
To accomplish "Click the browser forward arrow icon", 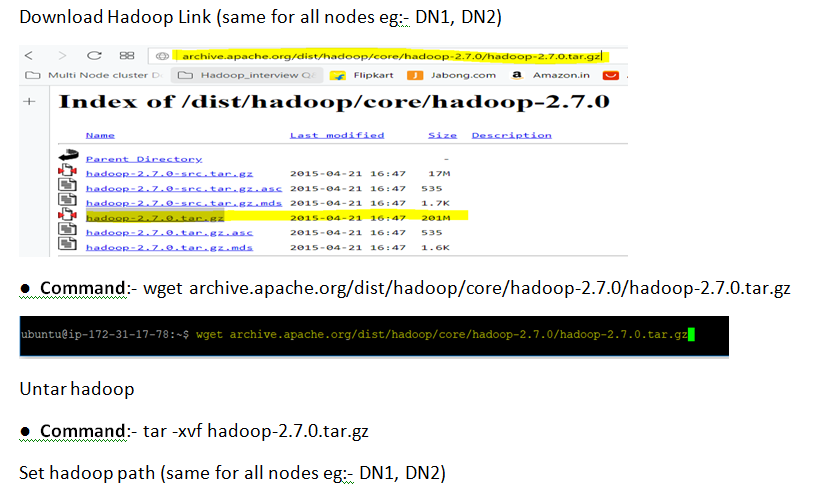I will [62, 55].
